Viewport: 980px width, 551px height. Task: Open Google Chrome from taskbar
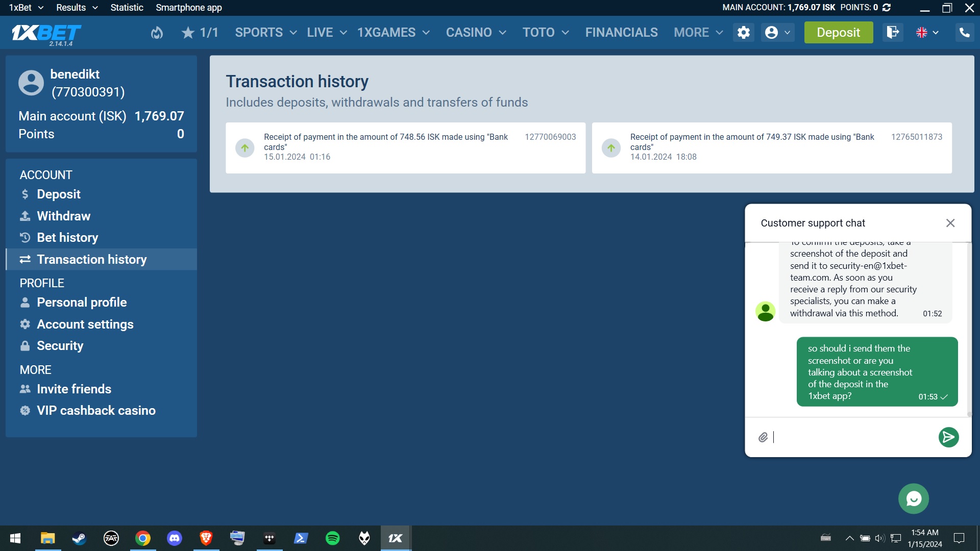click(143, 538)
